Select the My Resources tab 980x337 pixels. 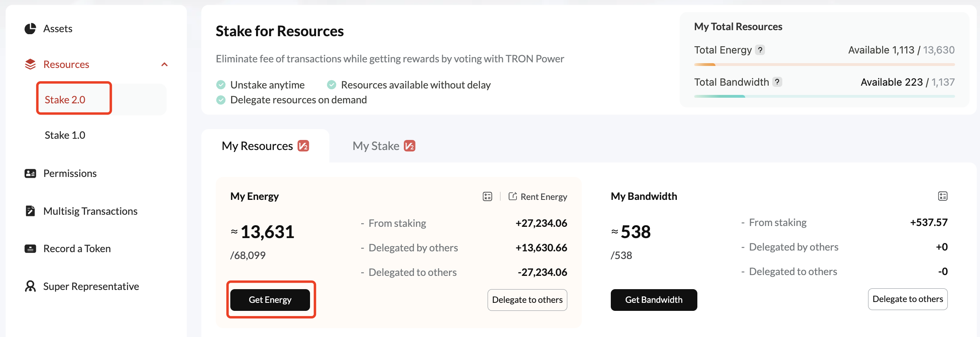click(265, 146)
